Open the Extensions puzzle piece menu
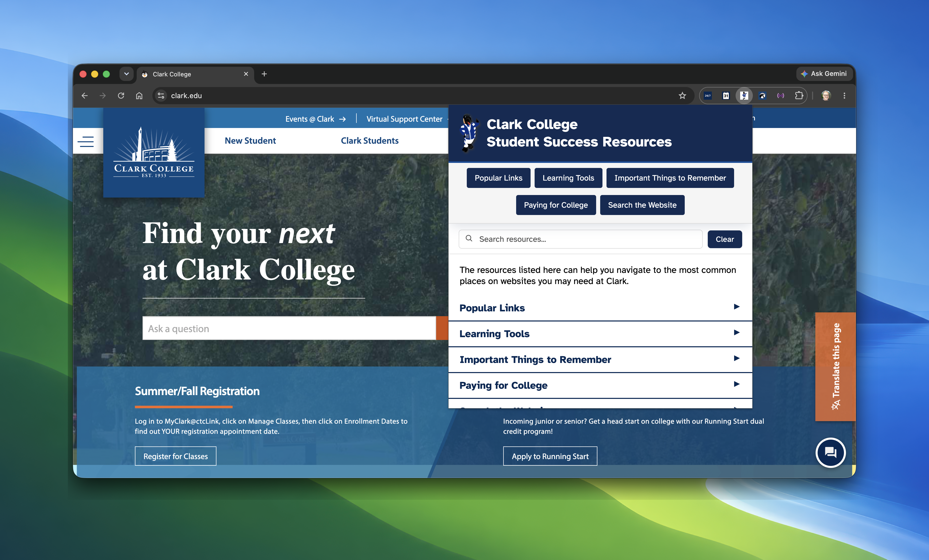Viewport: 929px width, 560px height. pyautogui.click(x=799, y=96)
